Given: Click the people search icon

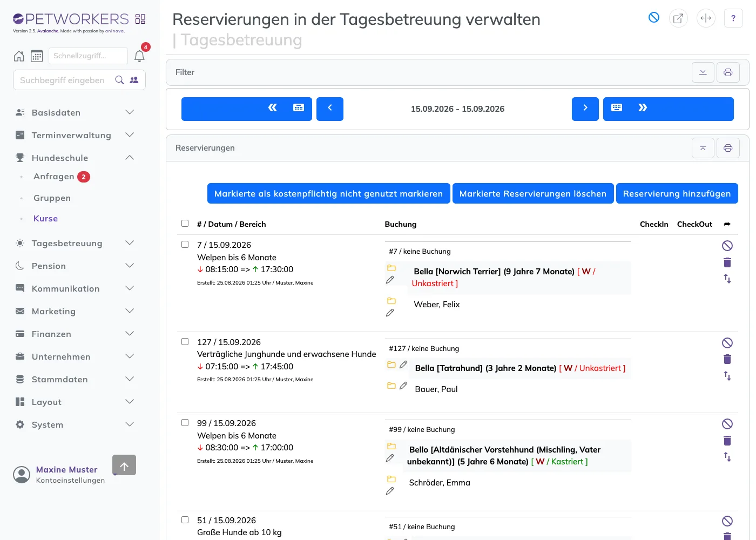Looking at the screenshot, I should pos(134,80).
